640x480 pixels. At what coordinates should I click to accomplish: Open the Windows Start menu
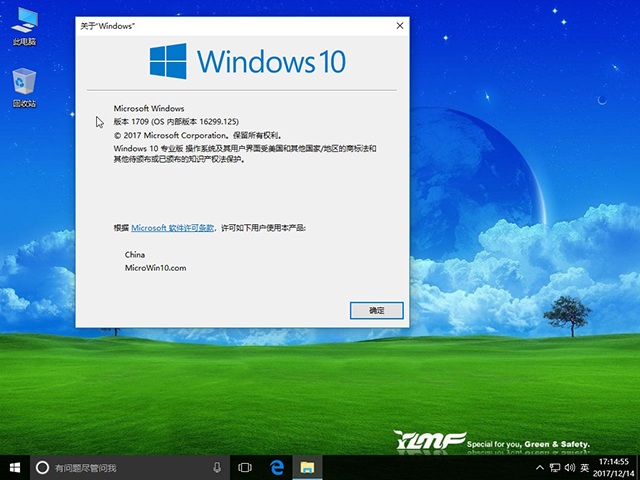point(15,467)
